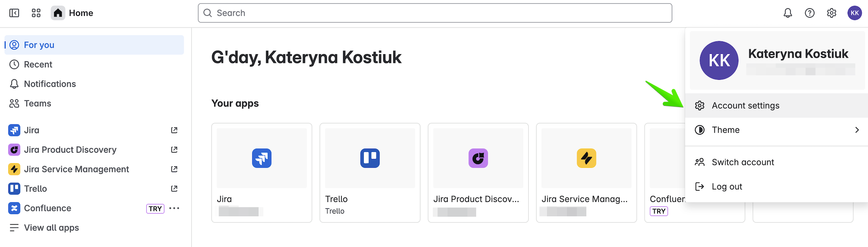Open the notifications bell in top bar

(788, 13)
